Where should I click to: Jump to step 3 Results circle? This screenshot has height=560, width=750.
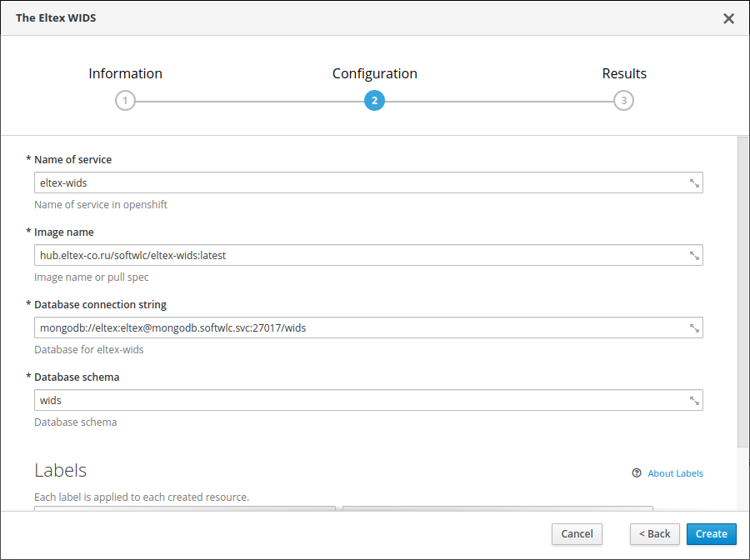(x=623, y=101)
